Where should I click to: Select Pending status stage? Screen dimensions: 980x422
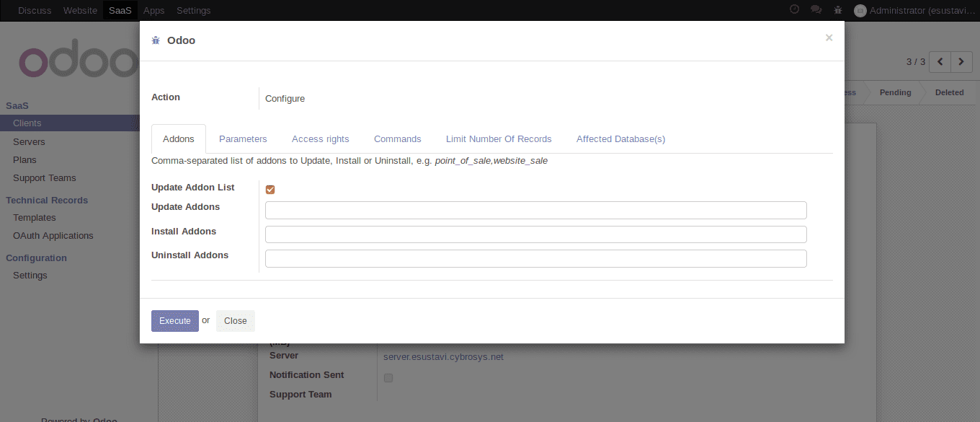(895, 92)
